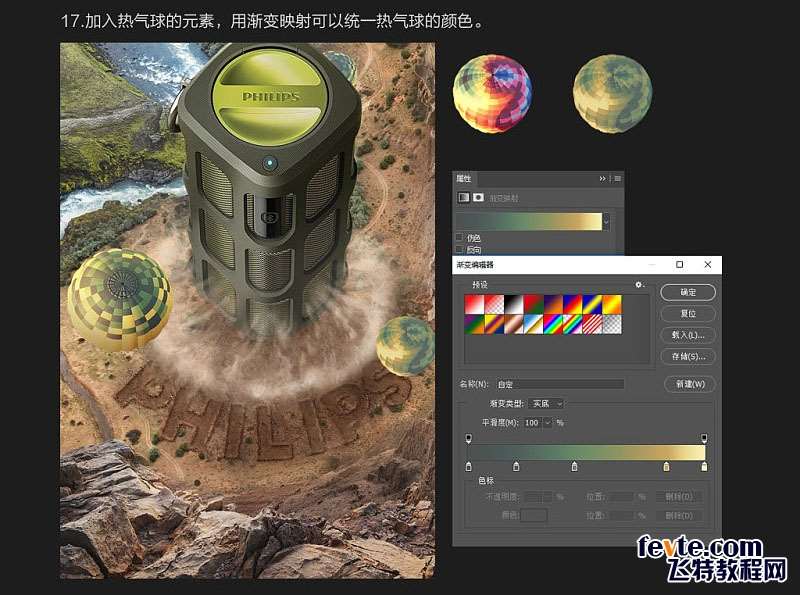
Task: Choose the black-to-white gradient preset
Action: point(513,305)
